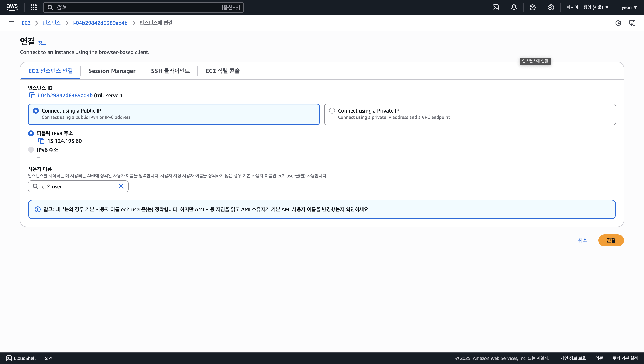This screenshot has height=364, width=644.
Task: Expand the 아시아 태평양 (서울) region dropdown
Action: click(588, 7)
